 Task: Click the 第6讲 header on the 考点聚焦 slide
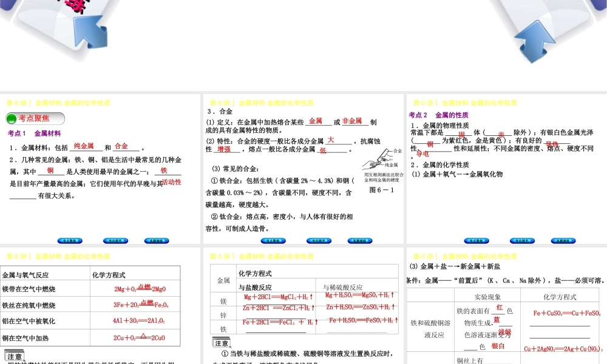(x=58, y=103)
